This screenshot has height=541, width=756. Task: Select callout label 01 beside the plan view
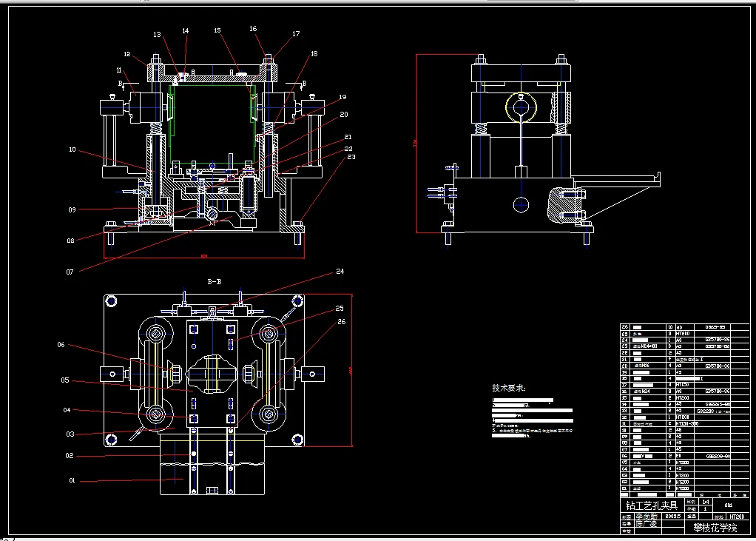pos(72,481)
